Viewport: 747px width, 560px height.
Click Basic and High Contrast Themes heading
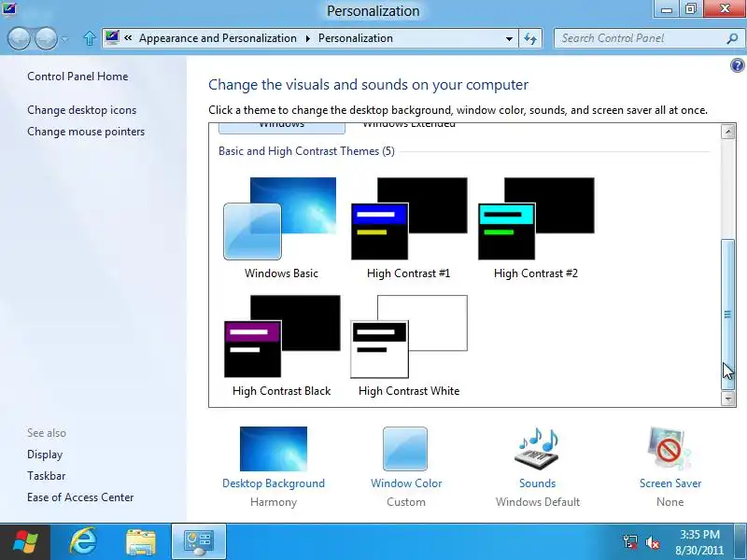tap(306, 151)
